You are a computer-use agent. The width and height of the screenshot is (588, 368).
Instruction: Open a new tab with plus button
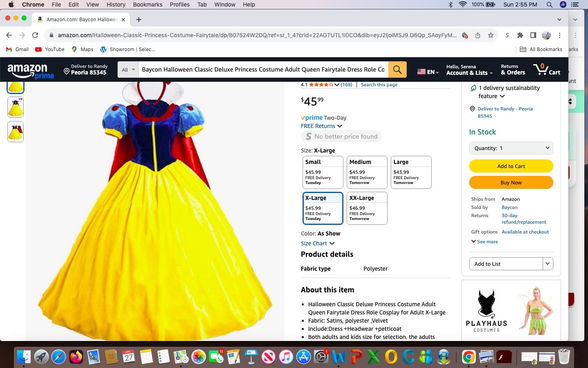pos(139,19)
